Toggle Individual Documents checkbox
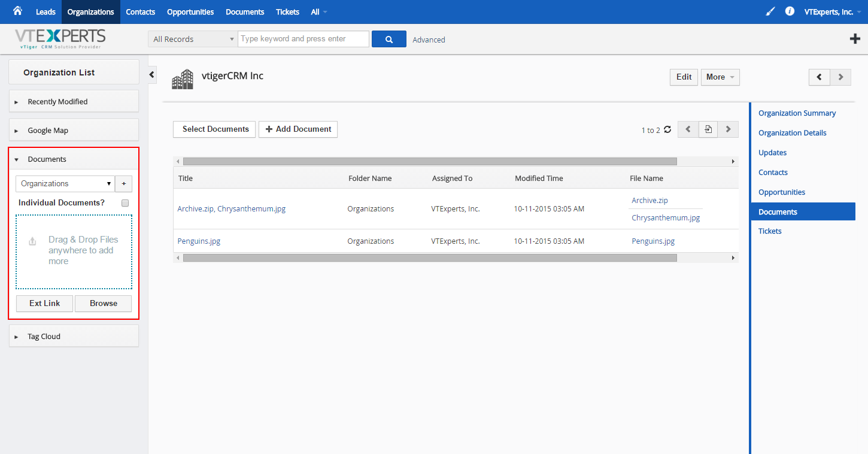Viewport: 868px width, 454px height. pyautogui.click(x=125, y=203)
